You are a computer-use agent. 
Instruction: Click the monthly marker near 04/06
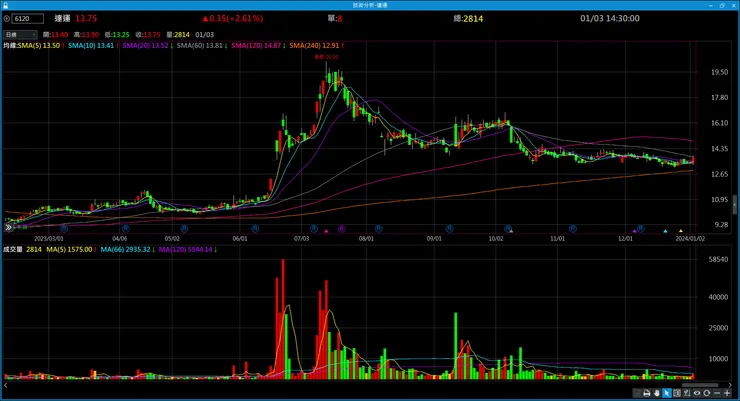(x=126, y=229)
